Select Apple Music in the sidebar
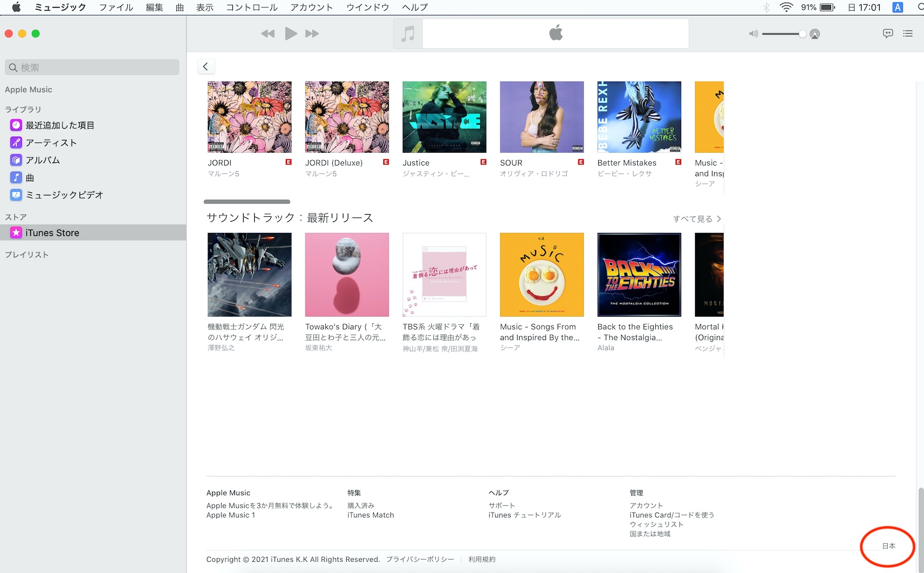 click(x=28, y=90)
